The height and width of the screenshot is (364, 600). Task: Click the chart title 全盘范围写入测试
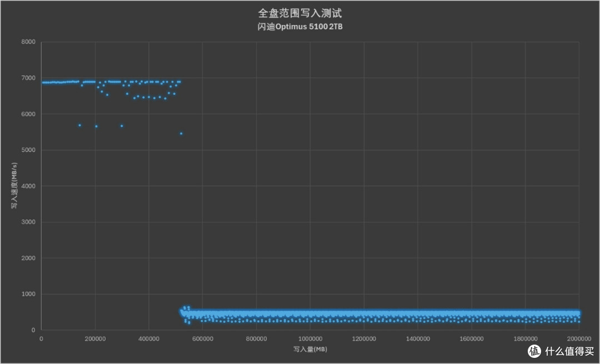pos(299,13)
